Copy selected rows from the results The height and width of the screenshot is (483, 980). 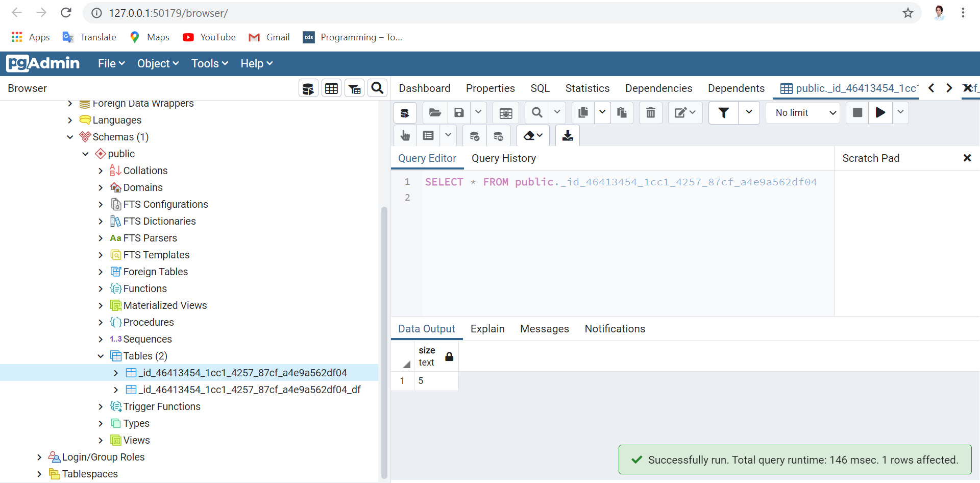[582, 112]
